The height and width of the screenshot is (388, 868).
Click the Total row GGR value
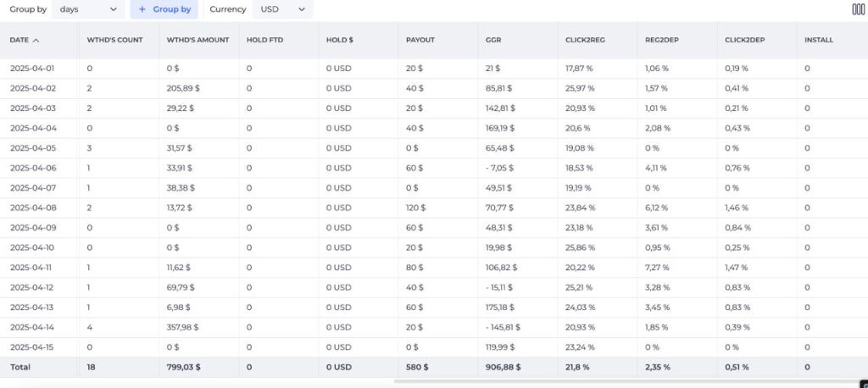click(x=503, y=367)
